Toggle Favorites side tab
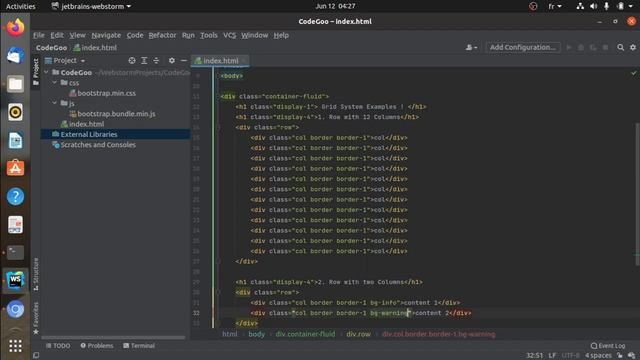The image size is (640, 360). coord(36,318)
